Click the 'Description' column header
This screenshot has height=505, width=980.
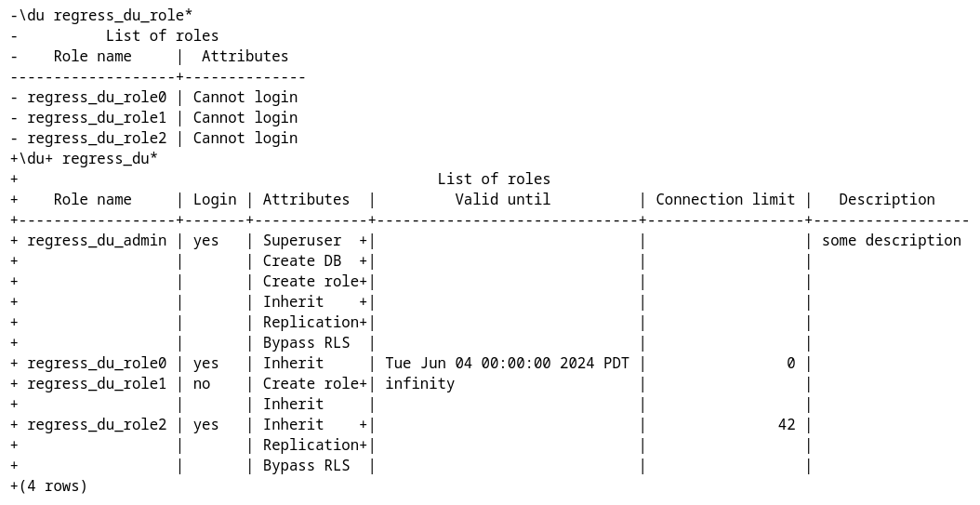click(886, 199)
